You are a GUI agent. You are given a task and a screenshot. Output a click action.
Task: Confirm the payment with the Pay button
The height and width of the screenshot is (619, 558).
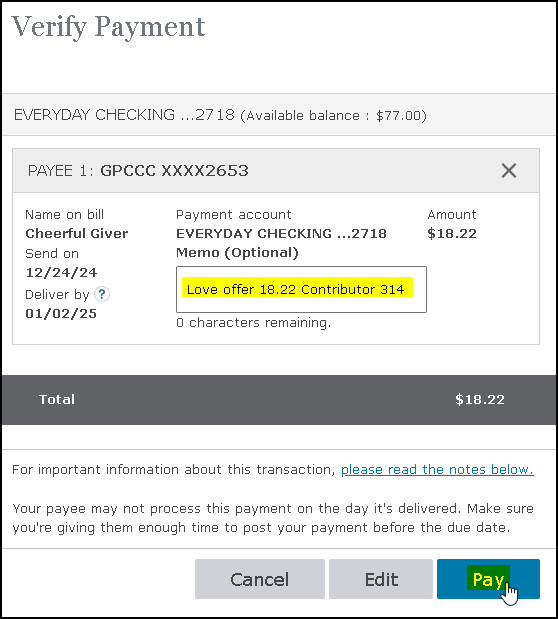[488, 579]
